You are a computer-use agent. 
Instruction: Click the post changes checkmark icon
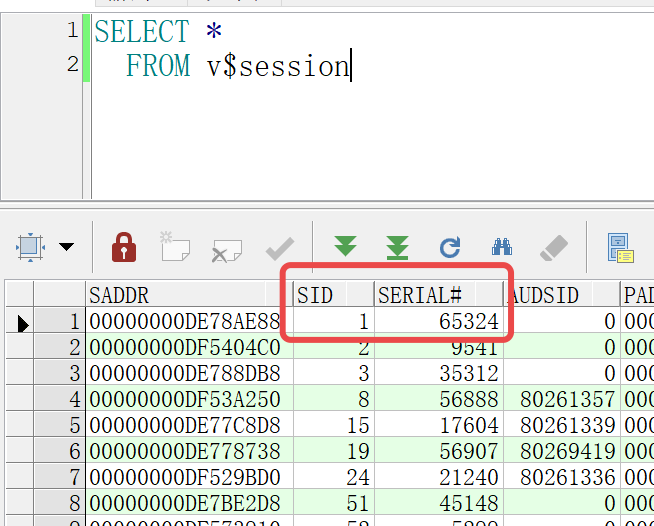pos(279,247)
